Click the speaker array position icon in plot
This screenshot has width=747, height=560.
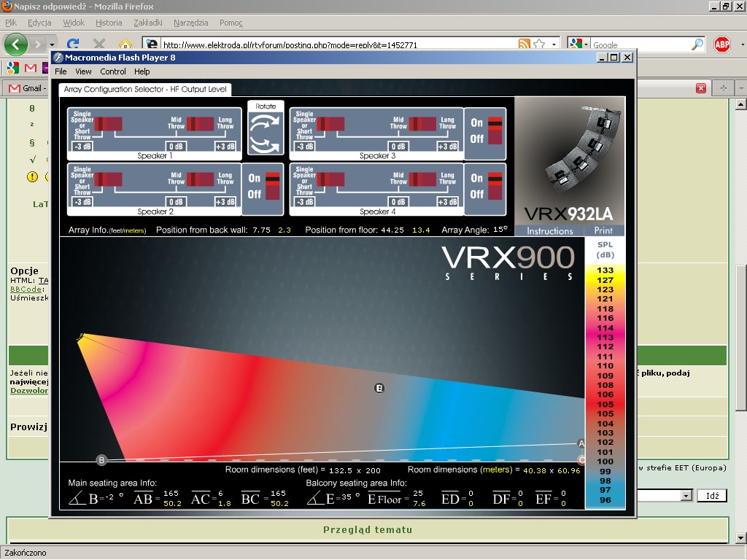click(x=80, y=337)
